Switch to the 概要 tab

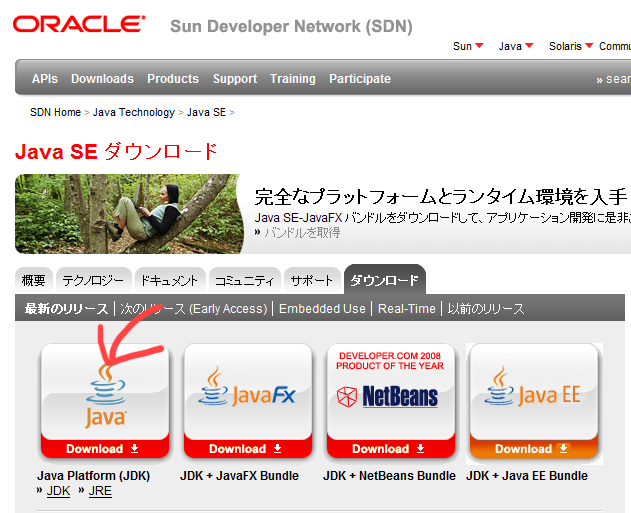(33, 280)
